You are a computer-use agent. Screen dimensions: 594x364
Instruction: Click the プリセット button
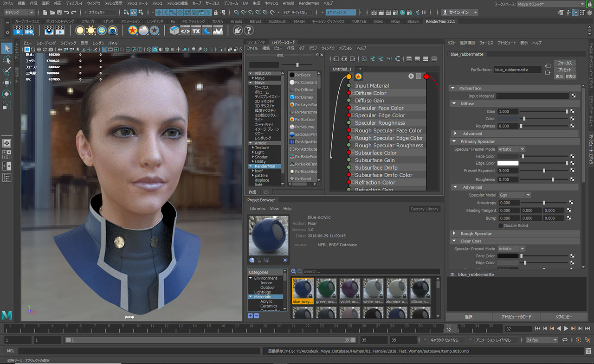pos(565,70)
